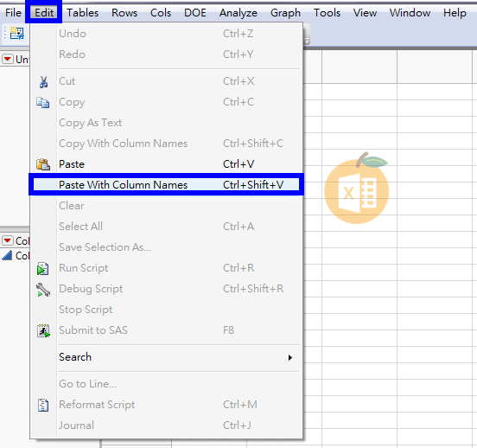The image size is (477, 448).
Task: Expand the Search submenu arrow
Action: 289,357
